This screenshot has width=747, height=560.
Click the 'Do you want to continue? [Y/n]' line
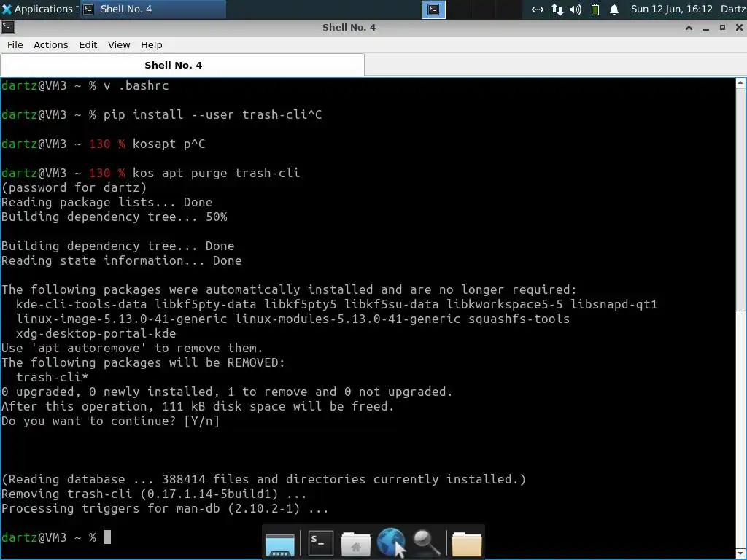coord(111,421)
